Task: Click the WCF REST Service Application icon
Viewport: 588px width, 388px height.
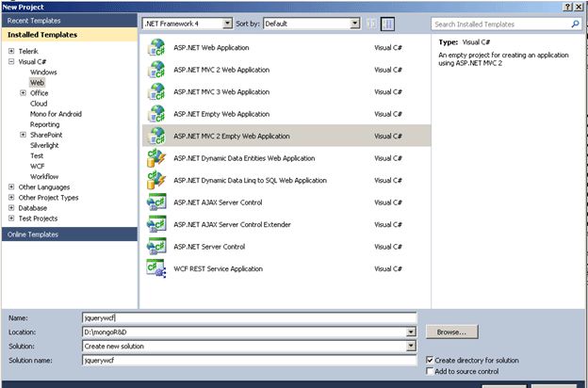Action: point(156,268)
